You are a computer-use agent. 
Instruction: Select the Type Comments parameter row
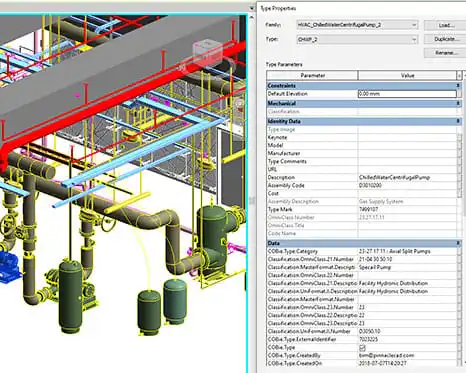point(363,161)
